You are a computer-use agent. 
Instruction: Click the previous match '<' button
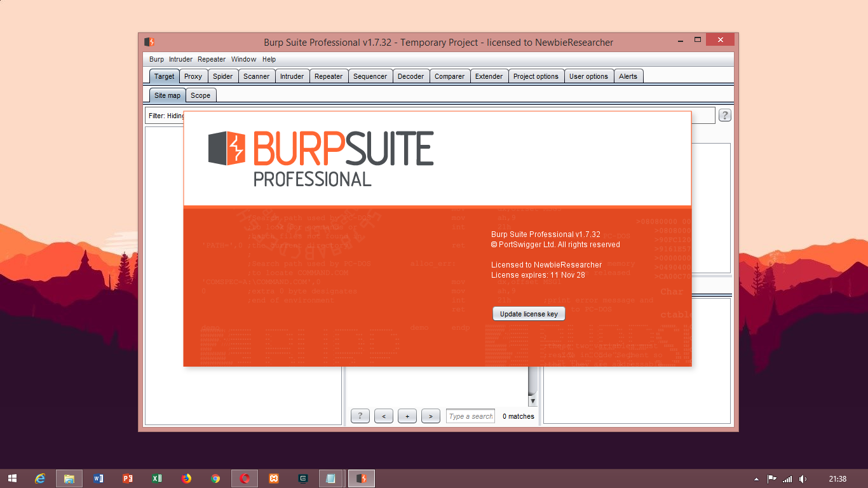click(x=384, y=416)
